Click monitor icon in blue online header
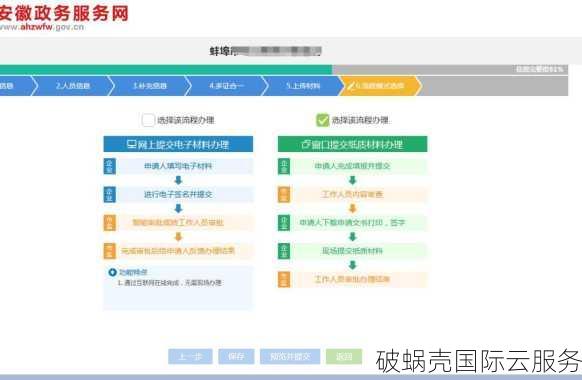Viewport: 582px width, 380px height. 131,144
